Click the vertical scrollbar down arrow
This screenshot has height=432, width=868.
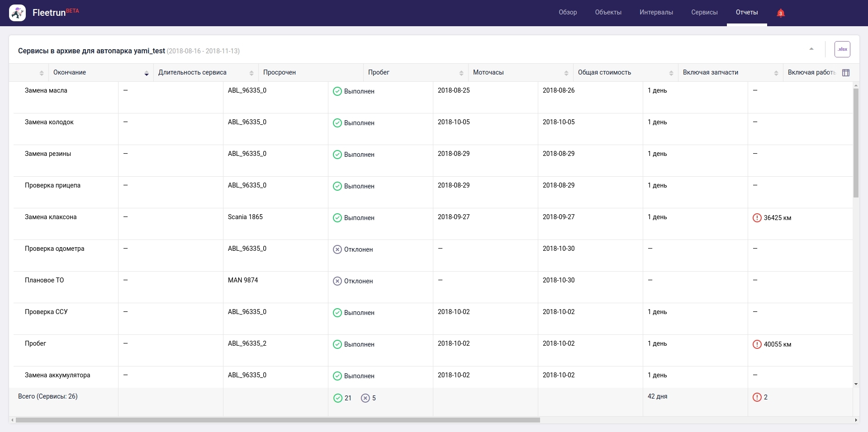pos(856,384)
